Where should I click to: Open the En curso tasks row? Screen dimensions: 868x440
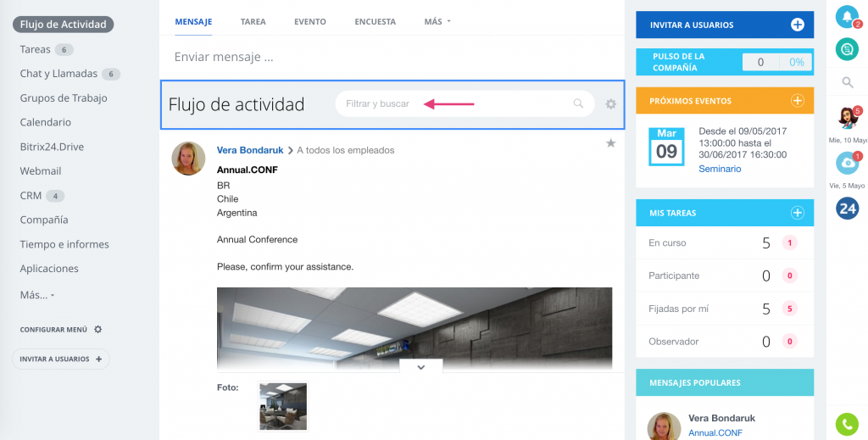coord(725,242)
